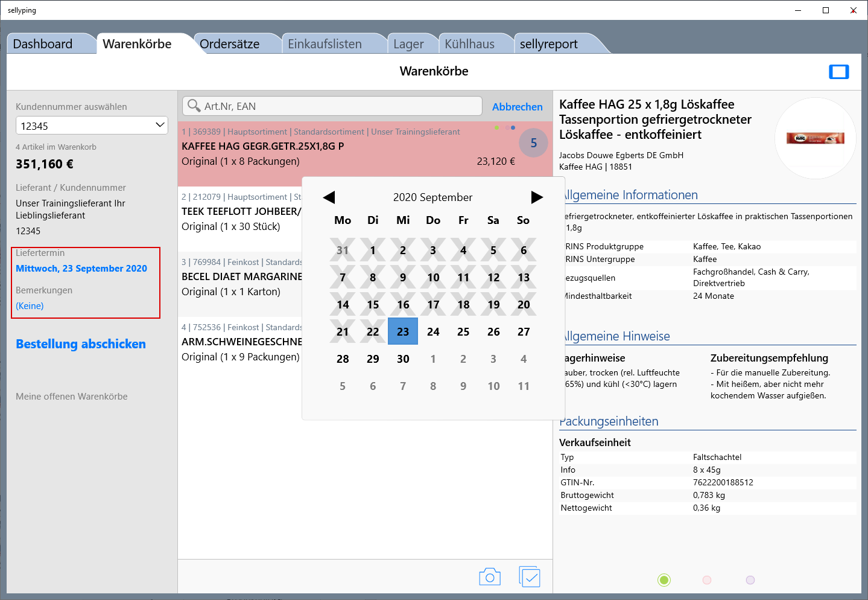Select September 29 in the calendar

pyautogui.click(x=373, y=359)
